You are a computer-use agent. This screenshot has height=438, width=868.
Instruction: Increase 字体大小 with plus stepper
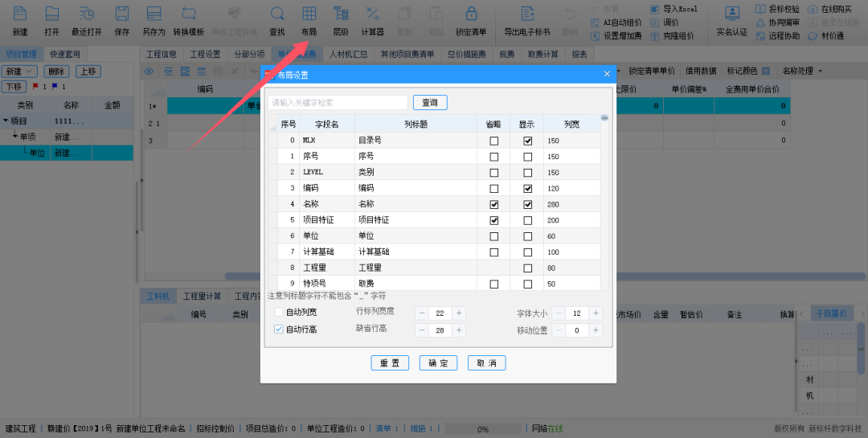(x=595, y=313)
